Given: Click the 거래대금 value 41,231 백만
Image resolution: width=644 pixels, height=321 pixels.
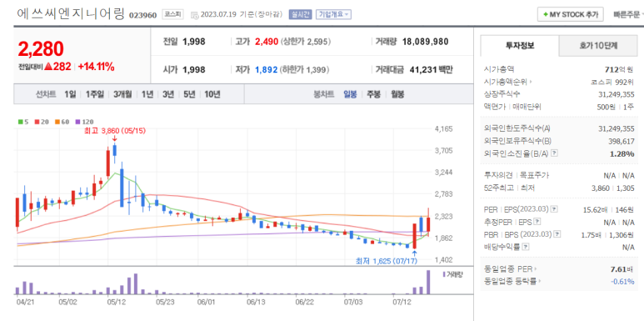Looking at the screenshot, I should [431, 70].
